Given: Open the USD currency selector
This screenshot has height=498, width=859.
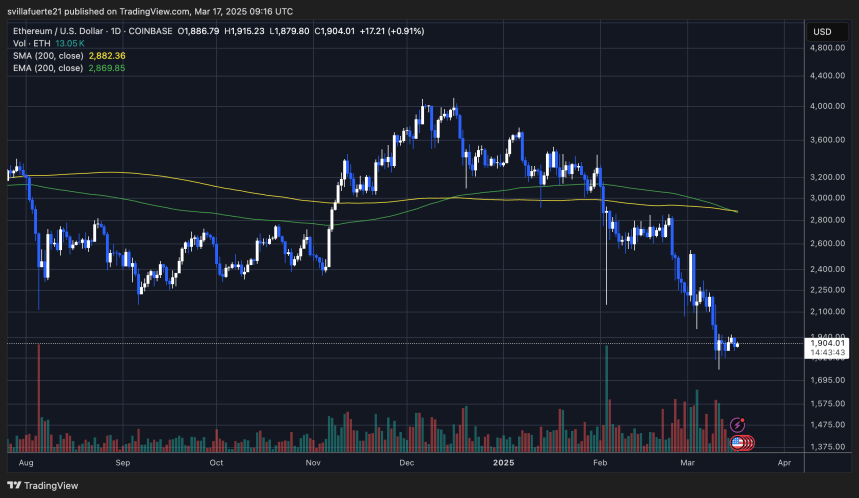Looking at the screenshot, I should coord(827,32).
